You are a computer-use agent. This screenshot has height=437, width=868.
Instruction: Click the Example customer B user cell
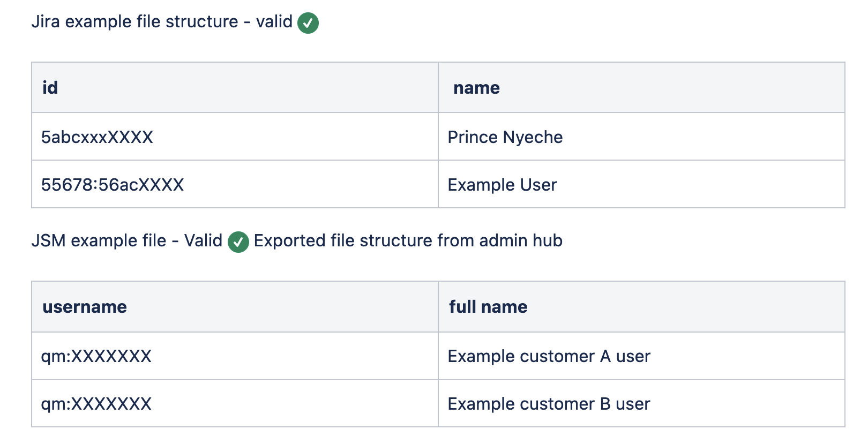tap(549, 404)
